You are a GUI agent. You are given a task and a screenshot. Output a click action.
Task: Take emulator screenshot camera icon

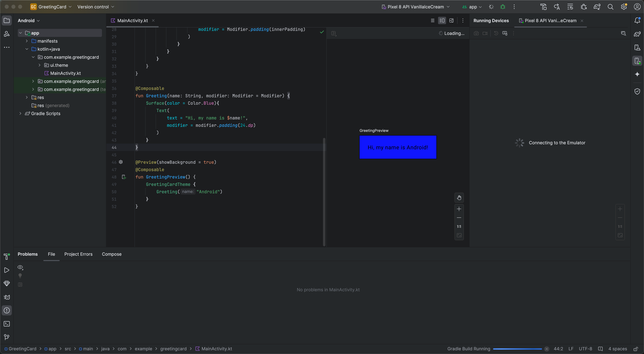(476, 33)
